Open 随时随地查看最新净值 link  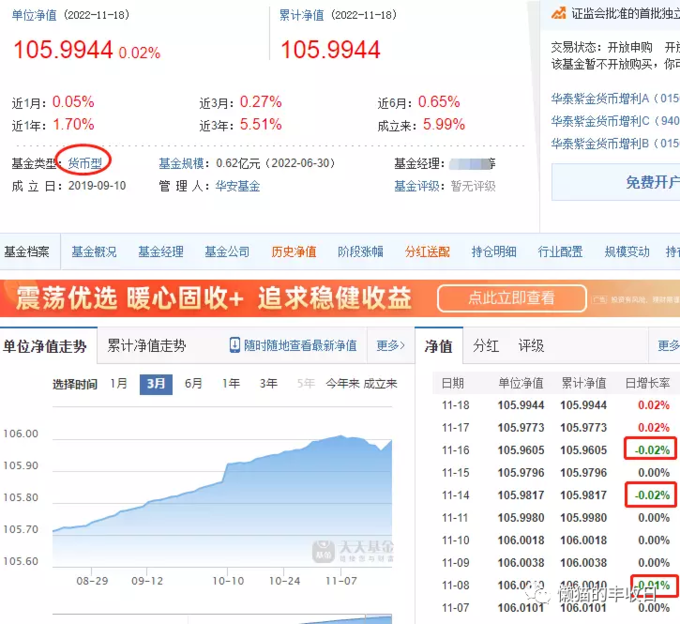[300, 346]
